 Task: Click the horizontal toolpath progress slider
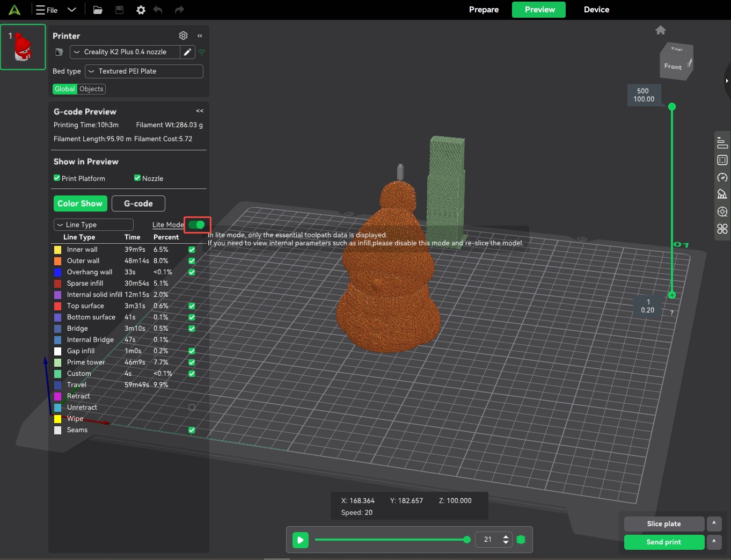392,540
